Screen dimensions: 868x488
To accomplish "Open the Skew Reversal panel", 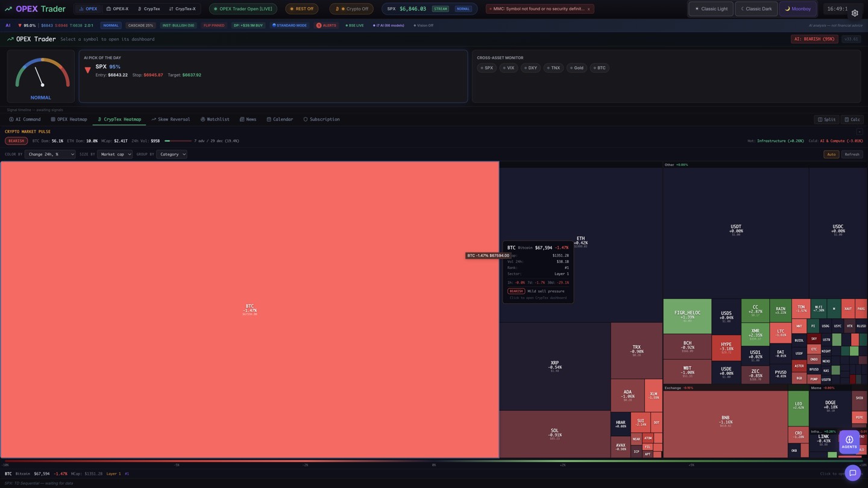I will coord(171,119).
